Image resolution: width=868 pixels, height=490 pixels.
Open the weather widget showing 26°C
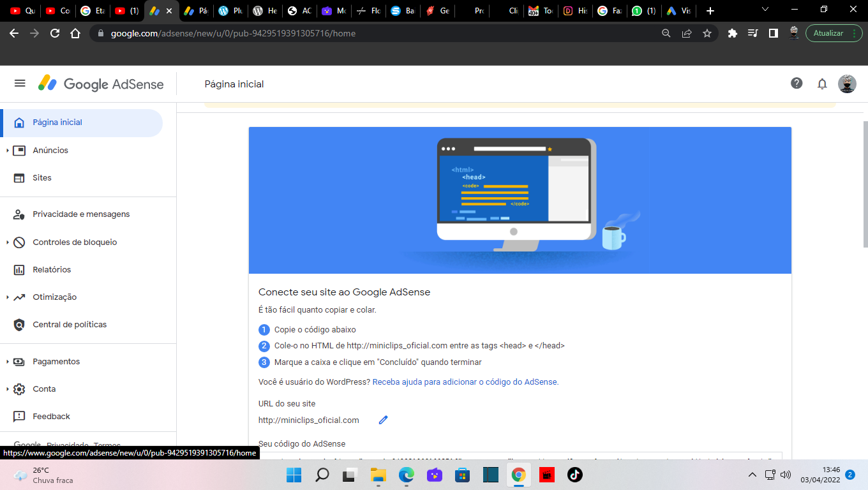click(x=43, y=475)
